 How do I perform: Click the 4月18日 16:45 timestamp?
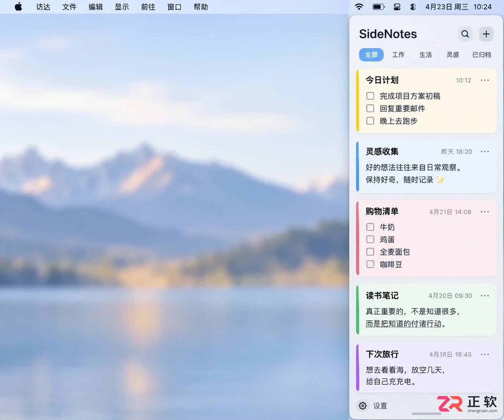(450, 354)
